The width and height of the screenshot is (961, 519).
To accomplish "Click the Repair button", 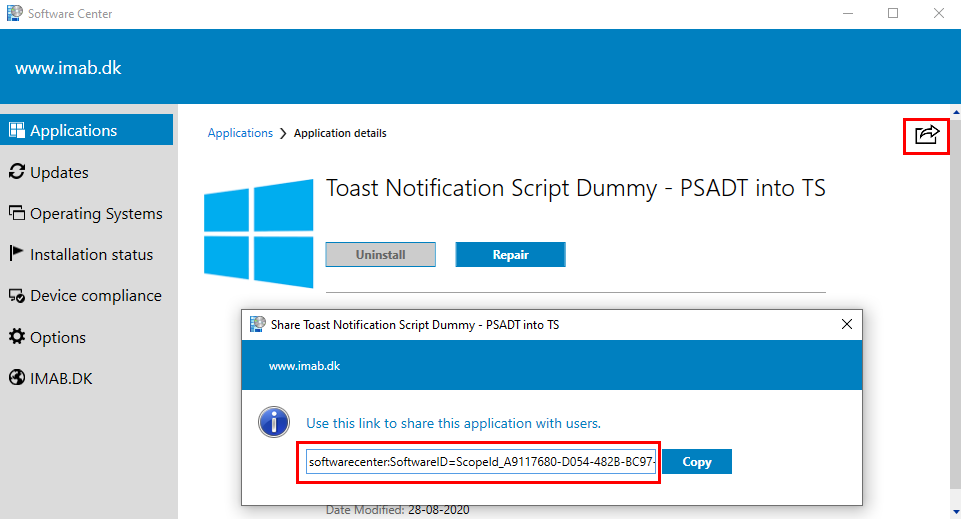I will click(x=511, y=254).
